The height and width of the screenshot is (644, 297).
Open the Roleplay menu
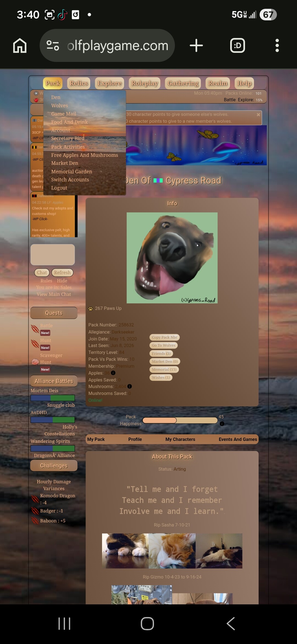(x=145, y=83)
